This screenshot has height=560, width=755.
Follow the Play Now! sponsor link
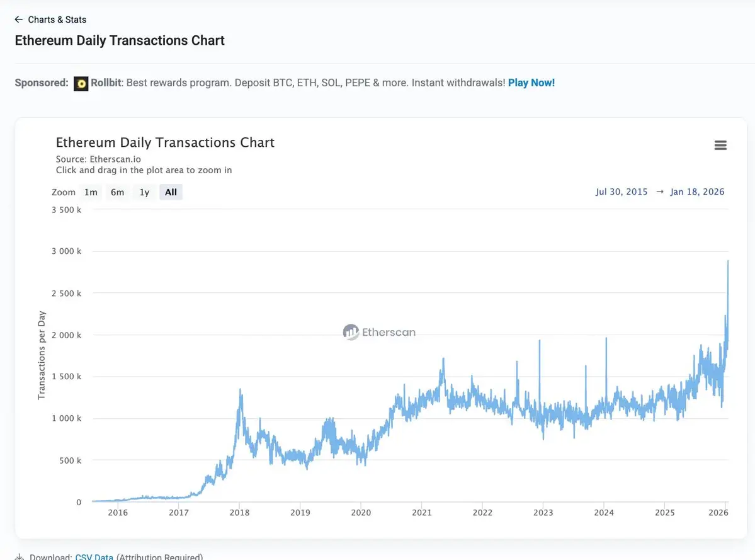[x=531, y=83]
